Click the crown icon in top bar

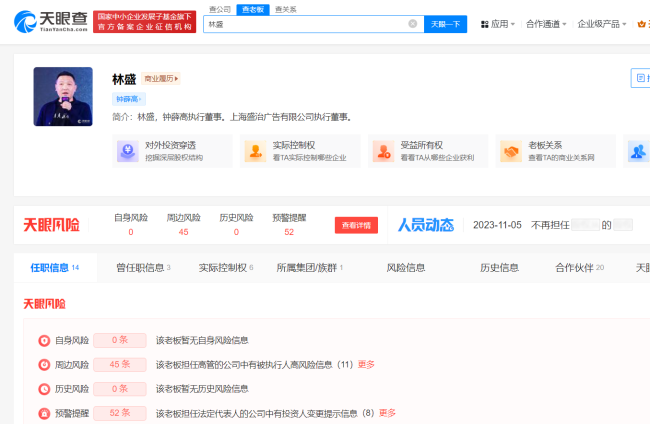pyautogui.click(x=641, y=24)
